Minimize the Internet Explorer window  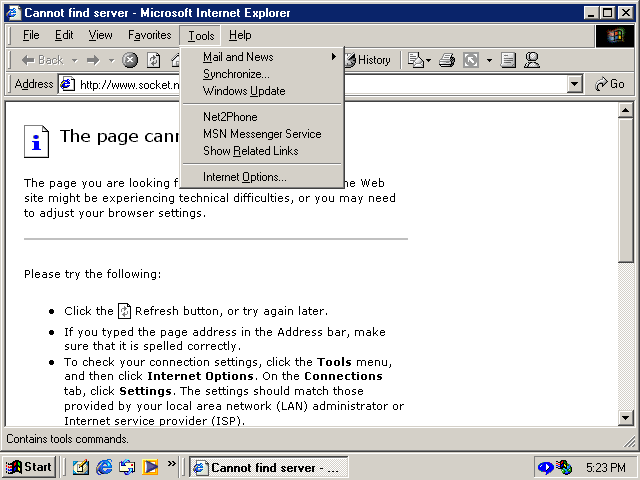point(591,13)
